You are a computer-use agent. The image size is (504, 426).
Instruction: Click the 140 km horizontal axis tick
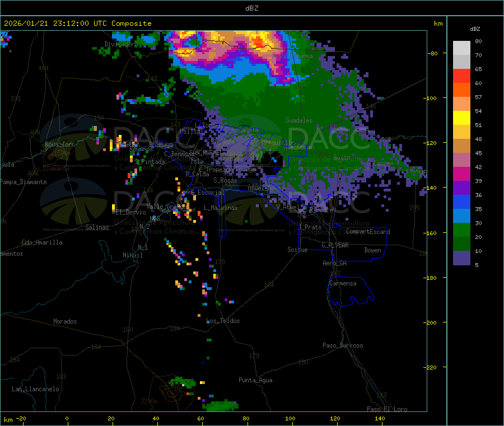click(x=380, y=418)
